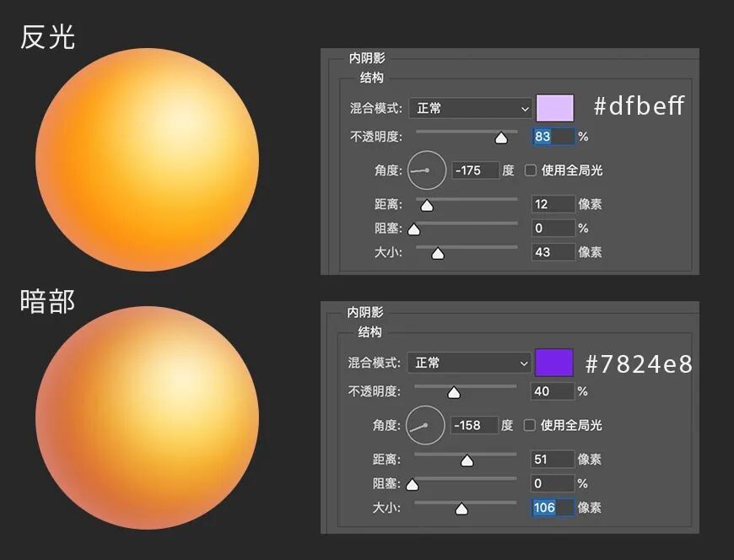Open blend mode dropdown in lower Inner Shadow panel

pyautogui.click(x=469, y=363)
